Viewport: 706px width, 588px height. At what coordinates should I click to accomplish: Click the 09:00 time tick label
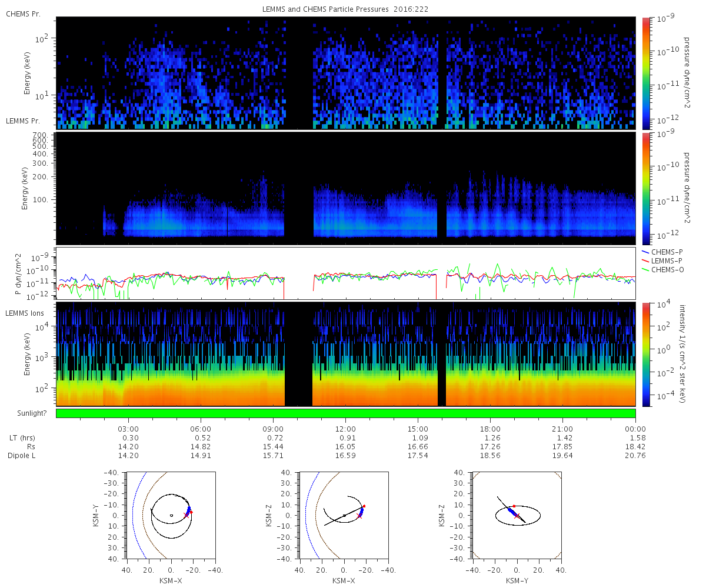(274, 429)
